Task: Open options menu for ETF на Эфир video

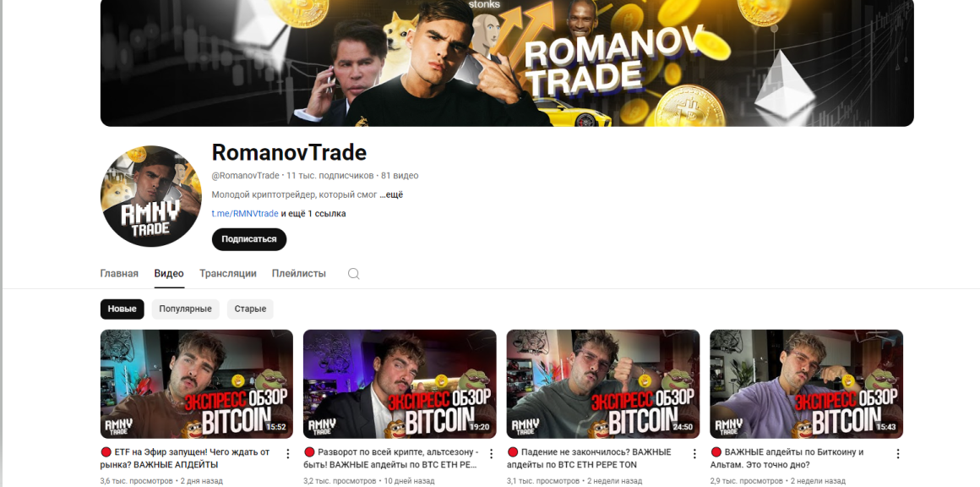Action: [x=288, y=454]
